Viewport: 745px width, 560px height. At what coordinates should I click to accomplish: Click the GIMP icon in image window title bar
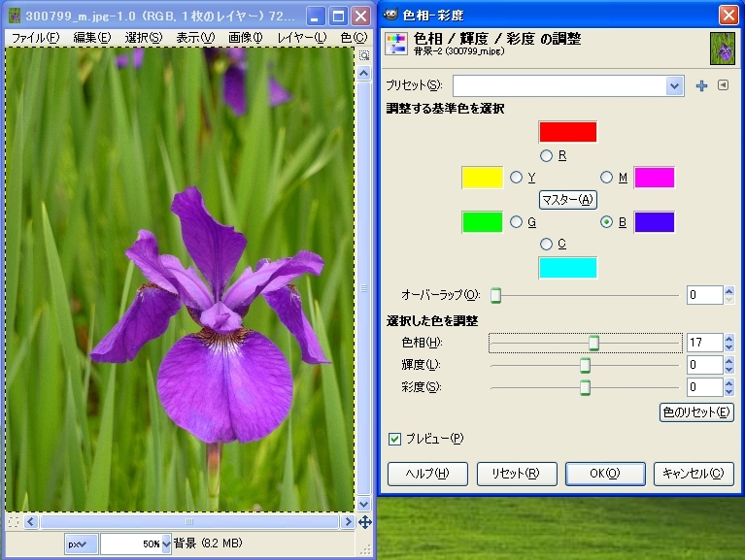[15, 16]
